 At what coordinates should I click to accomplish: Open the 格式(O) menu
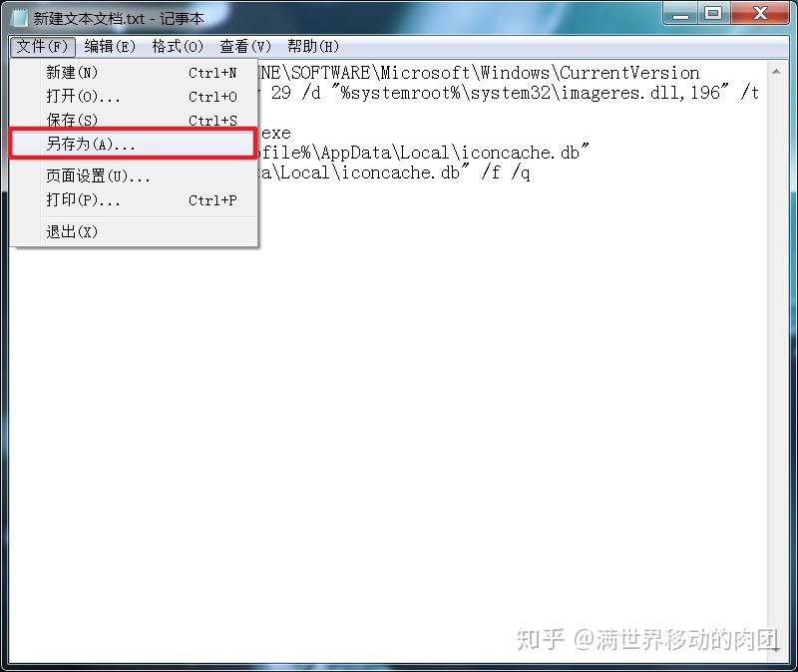(x=178, y=47)
